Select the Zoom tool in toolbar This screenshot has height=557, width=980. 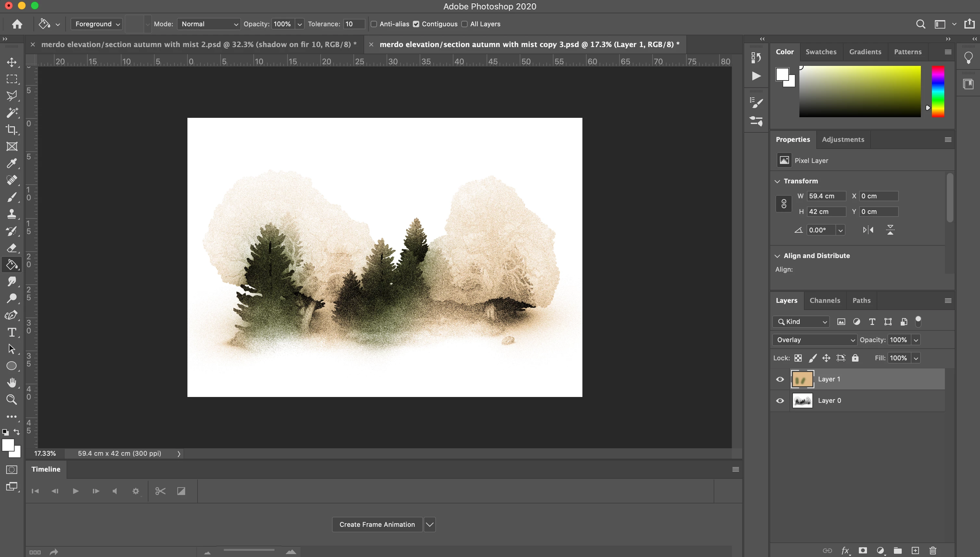point(11,400)
